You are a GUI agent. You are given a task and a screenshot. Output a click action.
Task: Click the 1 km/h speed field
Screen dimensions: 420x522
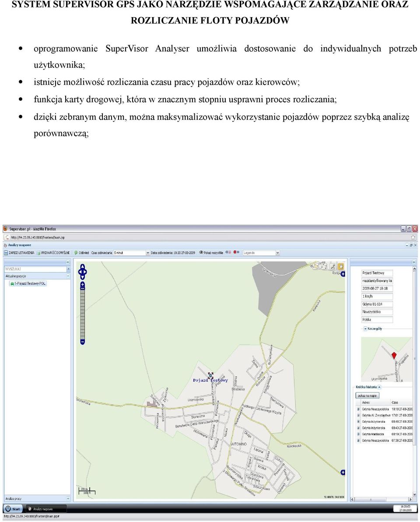[x=377, y=296]
